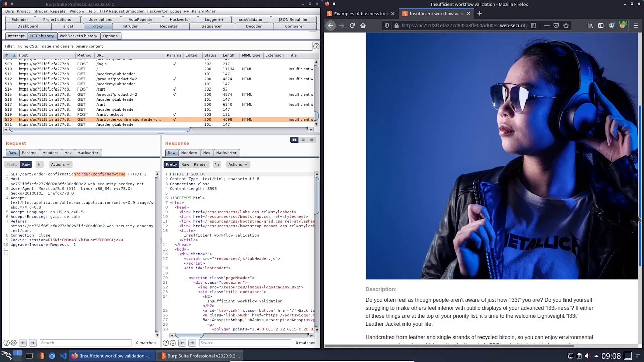Open the Intercept sub-tab
The width and height of the screenshot is (644, 362).
pyautogui.click(x=16, y=36)
